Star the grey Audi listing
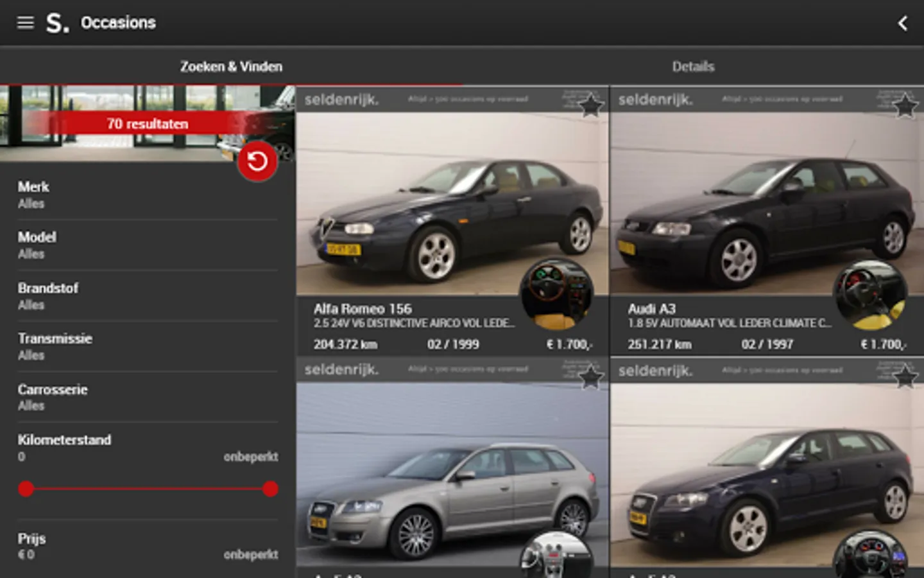The image size is (924, 578). pyautogui.click(x=590, y=377)
